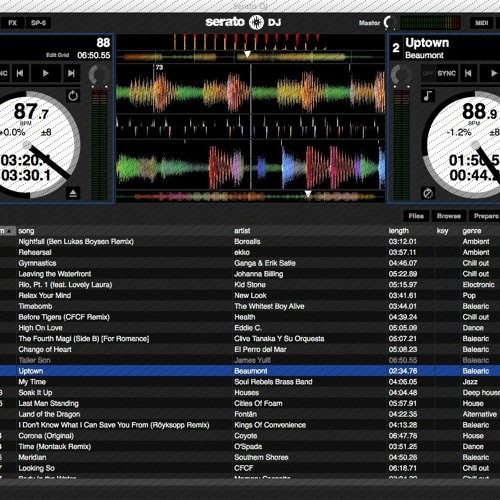Click the deck 2 track overview waveform
500x500 pixels.
click(250, 196)
